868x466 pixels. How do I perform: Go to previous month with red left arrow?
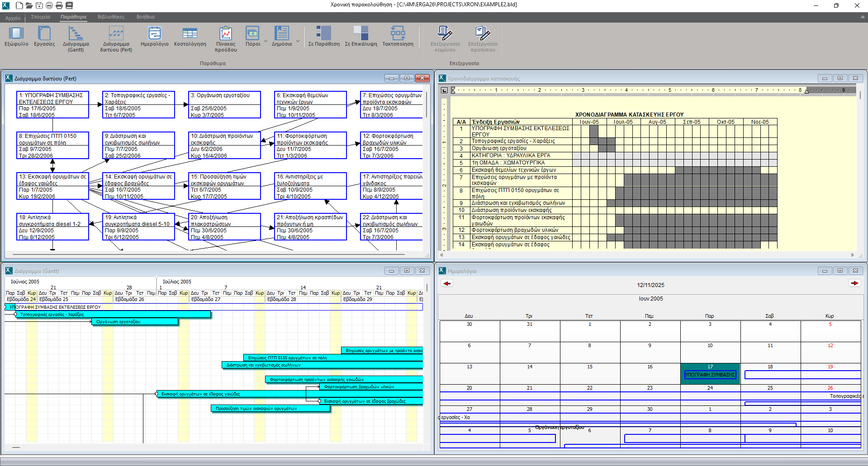447,283
